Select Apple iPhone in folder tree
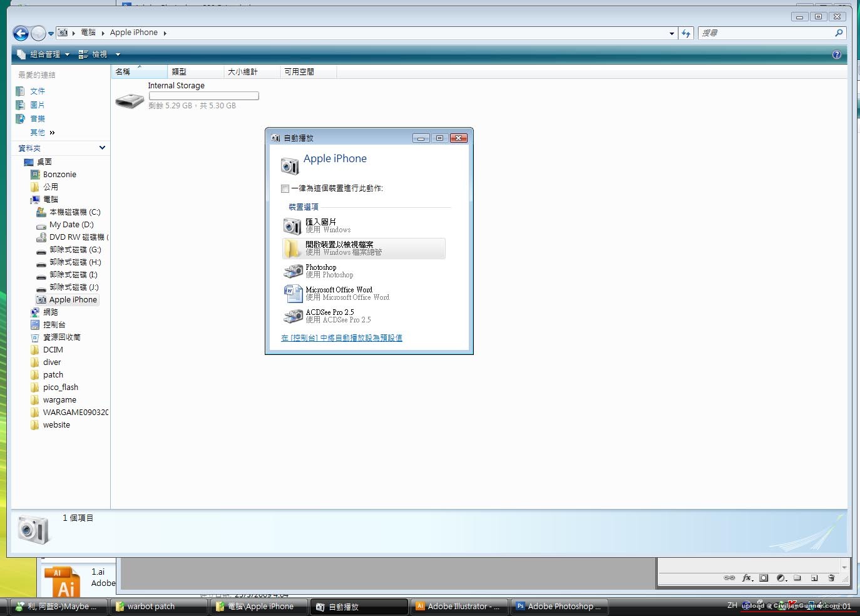Screen dimensions: 860x616 click(73, 300)
